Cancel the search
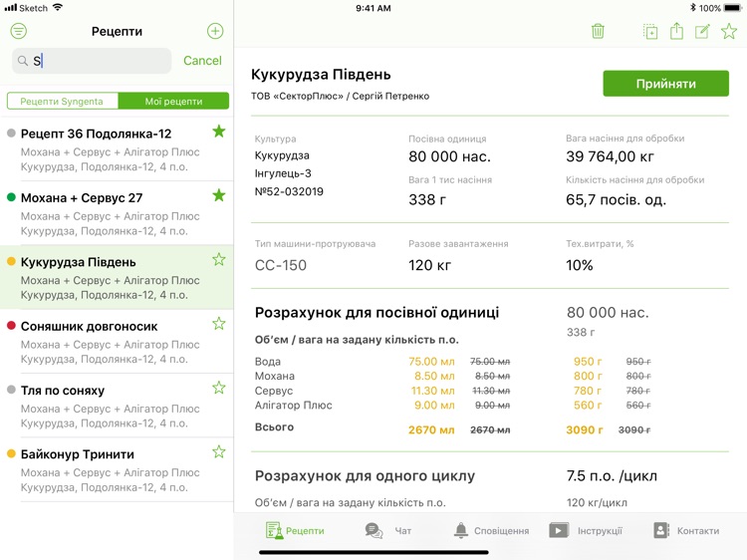 [202, 61]
